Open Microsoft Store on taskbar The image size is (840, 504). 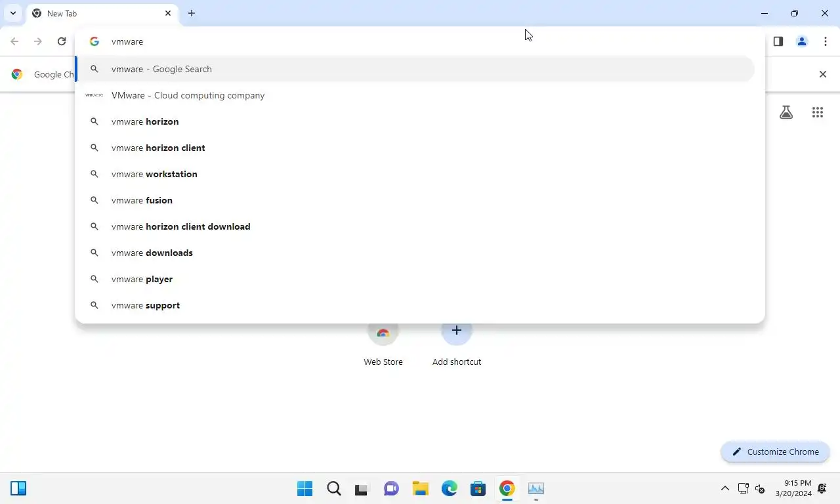click(x=478, y=488)
